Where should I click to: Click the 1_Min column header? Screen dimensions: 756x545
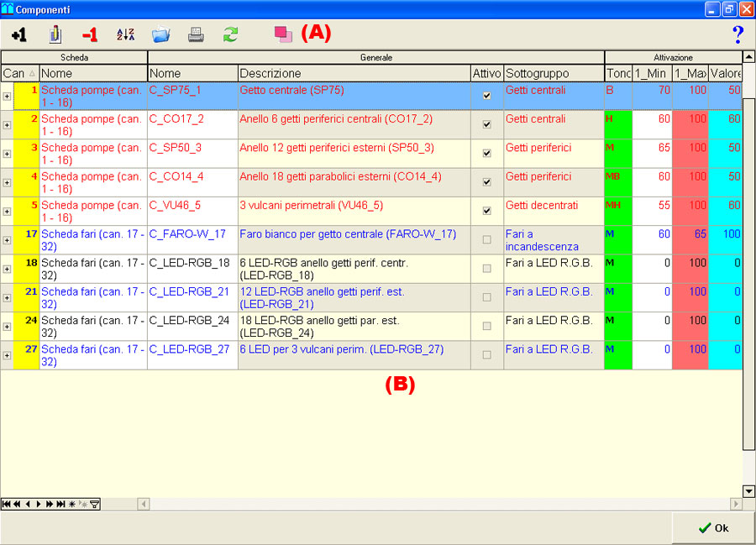click(651, 73)
